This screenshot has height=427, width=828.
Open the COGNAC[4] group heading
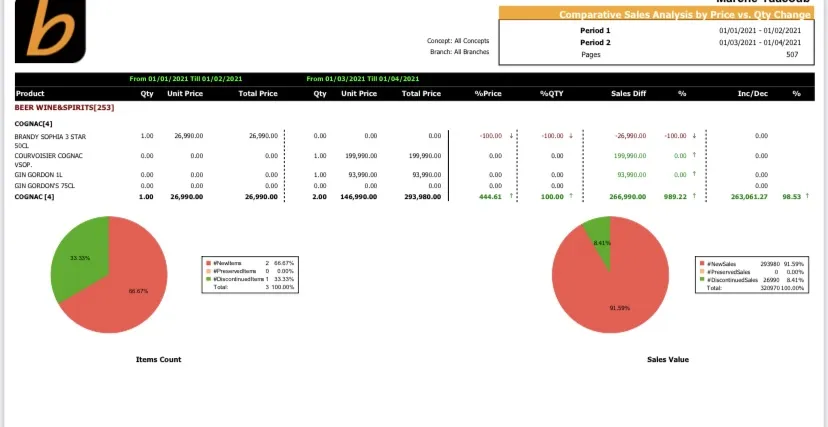pos(33,124)
